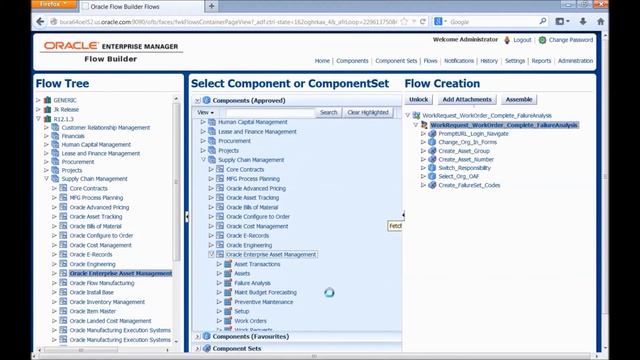Open the Firefox application menu button

click(54, 4)
